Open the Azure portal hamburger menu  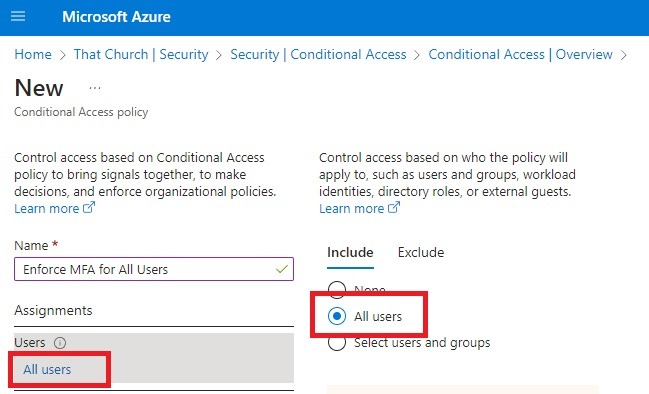point(18,17)
